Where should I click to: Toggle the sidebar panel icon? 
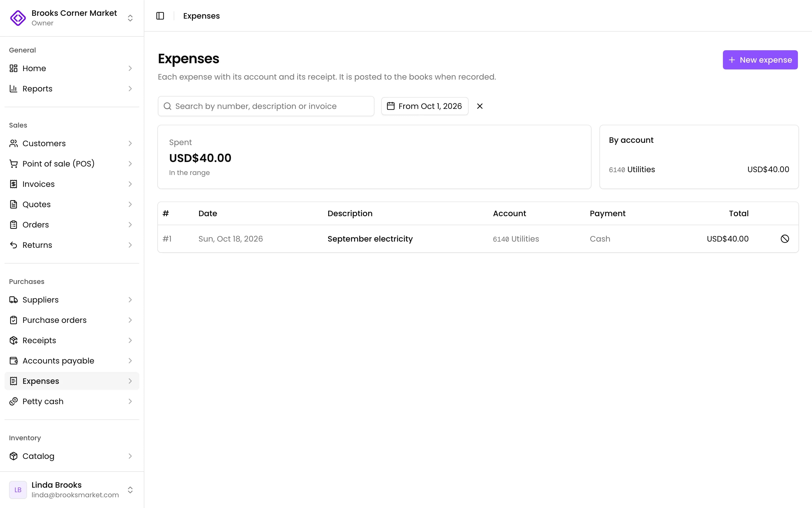click(160, 16)
